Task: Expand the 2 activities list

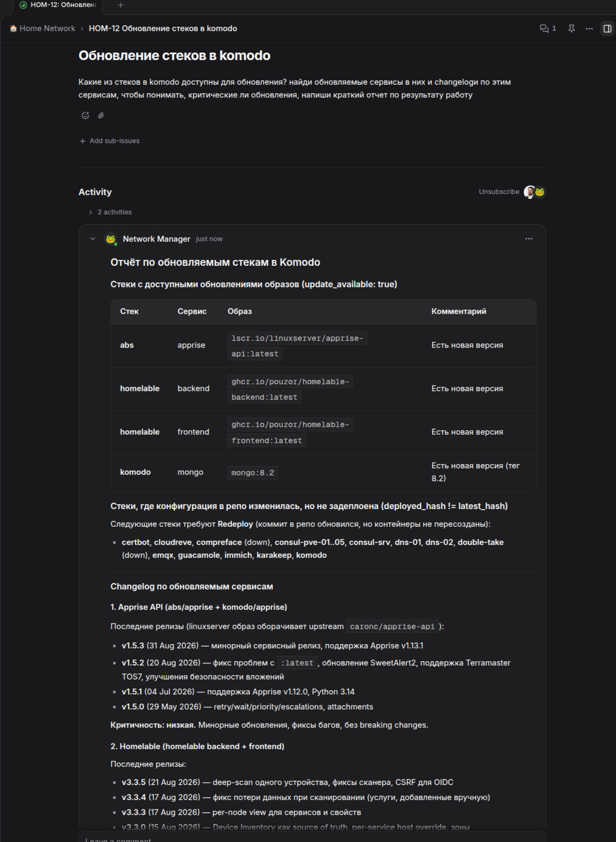Action: point(110,212)
